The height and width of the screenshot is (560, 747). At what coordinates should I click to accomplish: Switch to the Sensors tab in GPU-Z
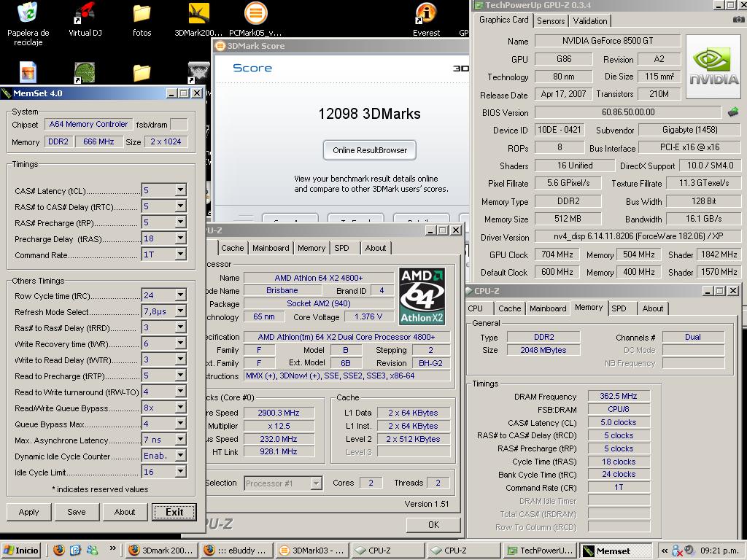point(550,20)
